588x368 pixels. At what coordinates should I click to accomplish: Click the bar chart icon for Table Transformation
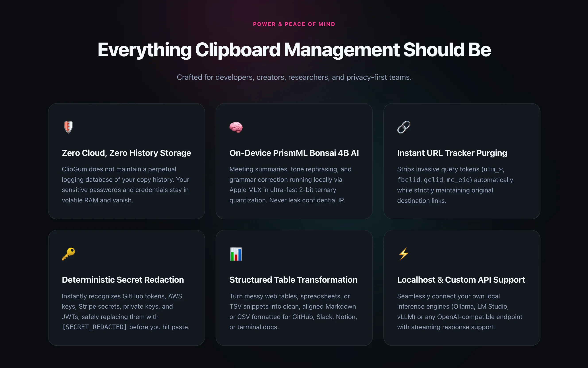click(236, 254)
